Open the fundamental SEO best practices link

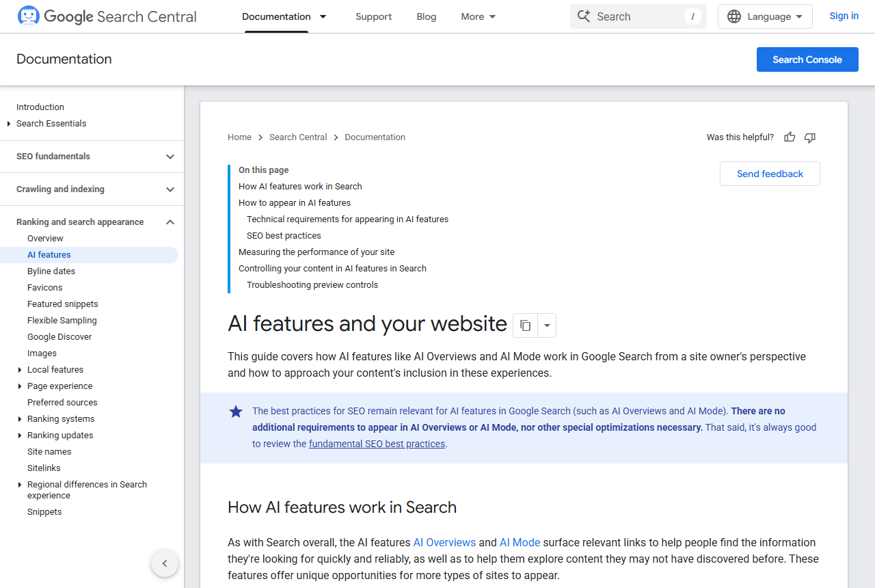[377, 444]
